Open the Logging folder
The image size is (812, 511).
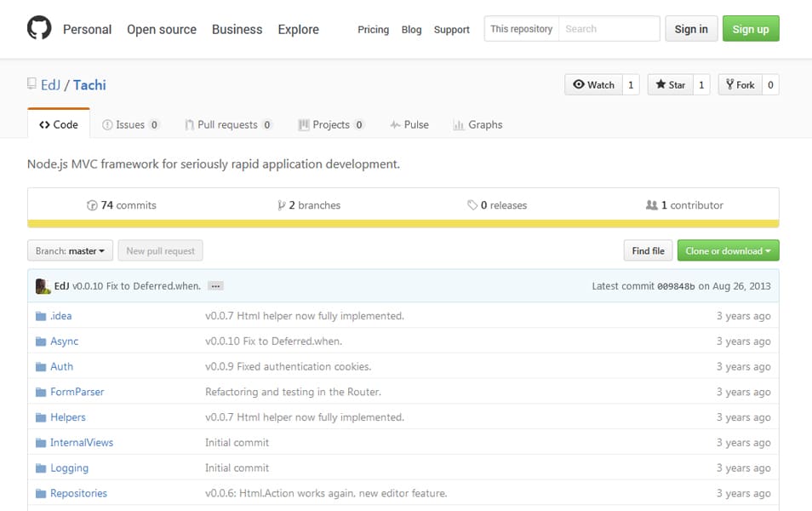[70, 468]
